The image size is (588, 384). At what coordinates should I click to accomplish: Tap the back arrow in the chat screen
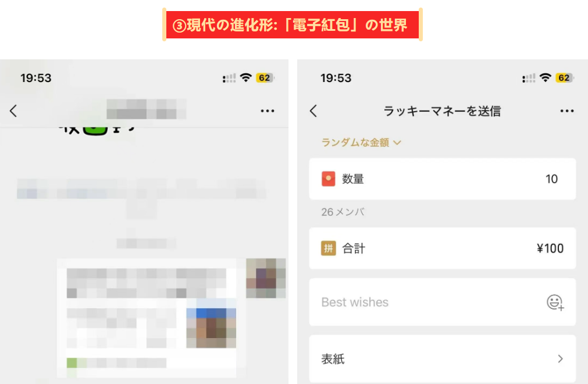[x=13, y=111]
